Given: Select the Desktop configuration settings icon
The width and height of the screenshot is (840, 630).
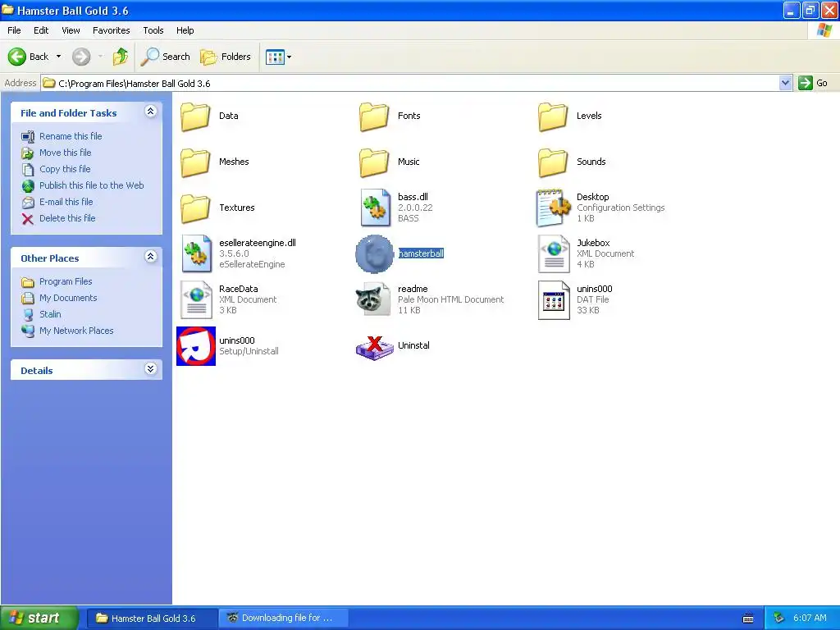Looking at the screenshot, I should [x=554, y=208].
